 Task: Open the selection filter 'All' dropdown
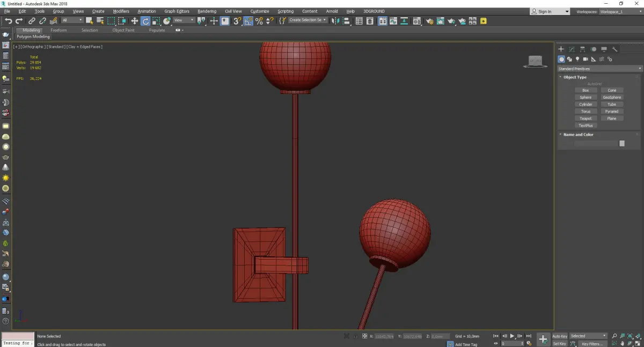[x=72, y=20]
